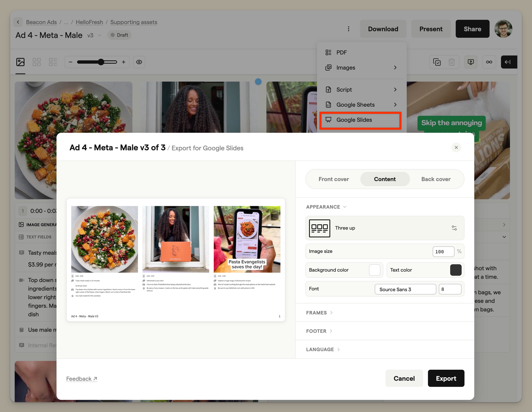532x412 pixels.
Task: Toggle the eye preview visibility button
Action: coord(139,62)
